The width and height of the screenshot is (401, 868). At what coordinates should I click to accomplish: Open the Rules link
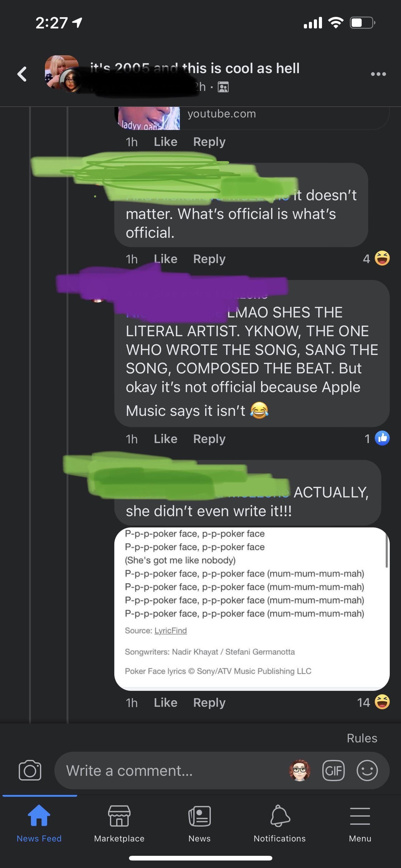tap(362, 738)
